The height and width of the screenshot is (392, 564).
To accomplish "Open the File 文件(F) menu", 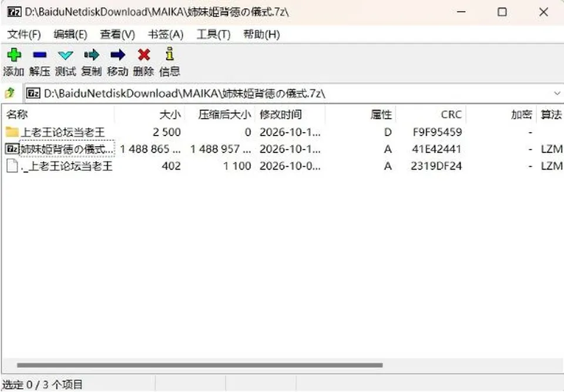I will (24, 35).
